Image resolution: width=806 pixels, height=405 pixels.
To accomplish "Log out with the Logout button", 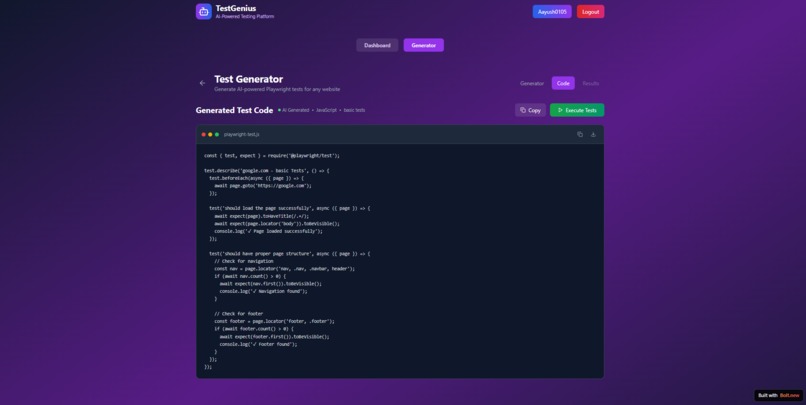I will (591, 12).
